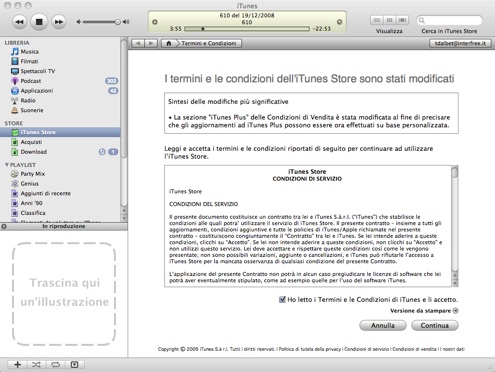The width and height of the screenshot is (495, 372).
Task: Open Condizioni di vendita footer link
Action: (x=414, y=349)
